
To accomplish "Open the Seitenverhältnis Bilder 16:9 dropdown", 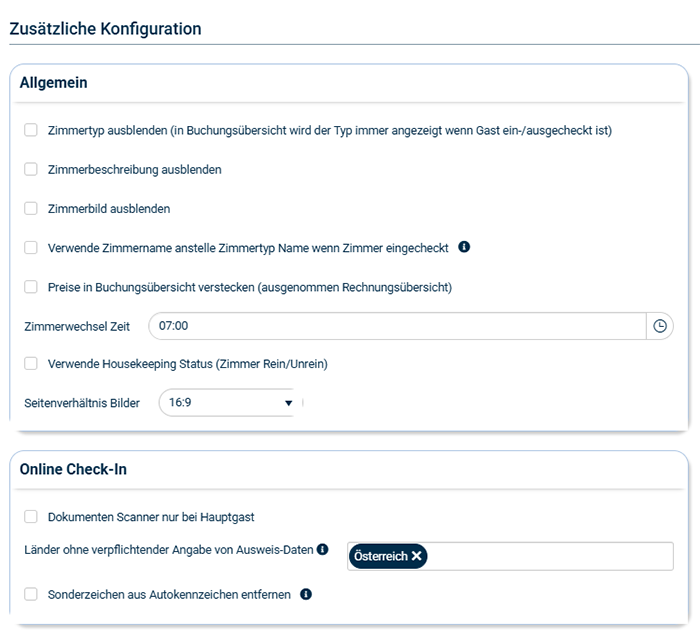I will (230, 403).
